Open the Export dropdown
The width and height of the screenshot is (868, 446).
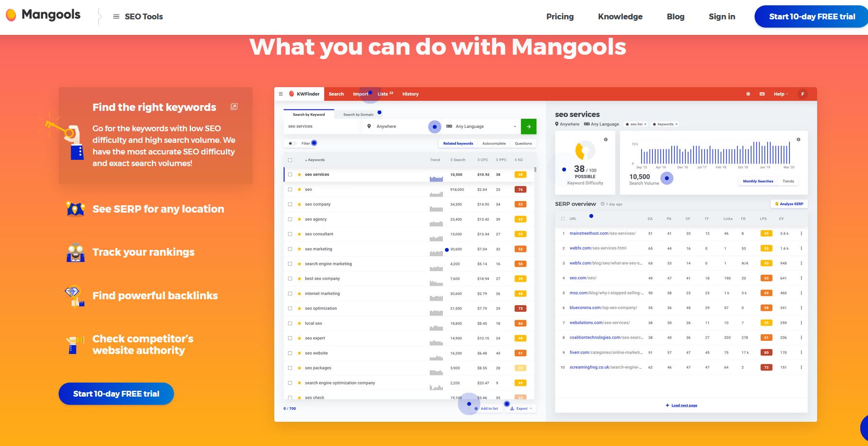coord(521,409)
